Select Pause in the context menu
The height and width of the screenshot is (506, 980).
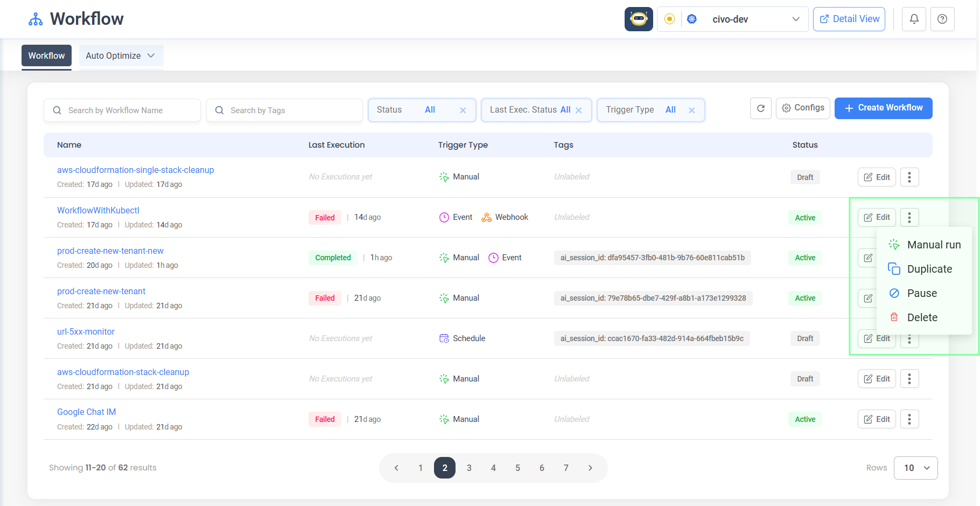(921, 293)
